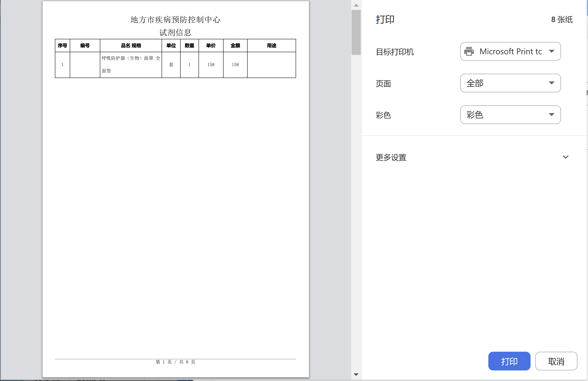Click the 金额 column header

[x=235, y=46]
